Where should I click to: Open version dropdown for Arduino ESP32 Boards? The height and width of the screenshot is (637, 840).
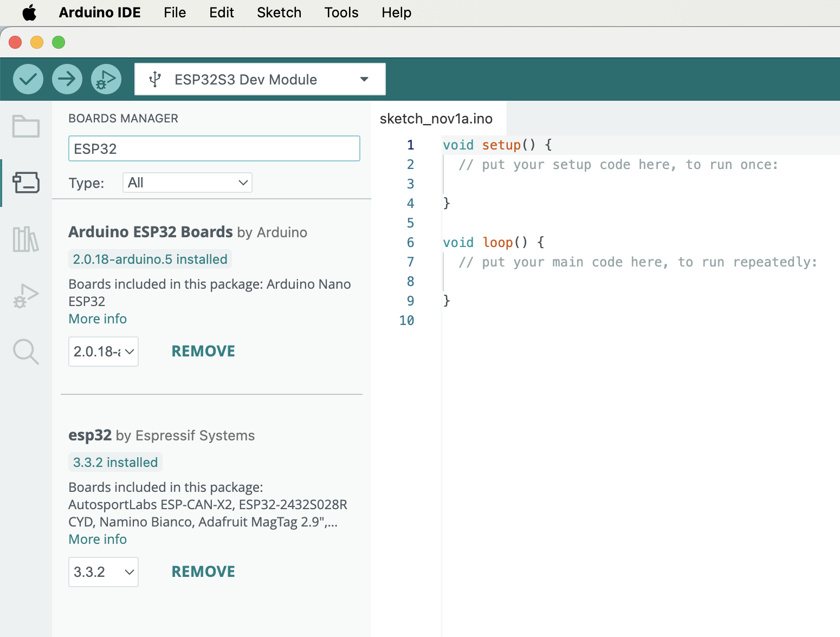point(104,352)
